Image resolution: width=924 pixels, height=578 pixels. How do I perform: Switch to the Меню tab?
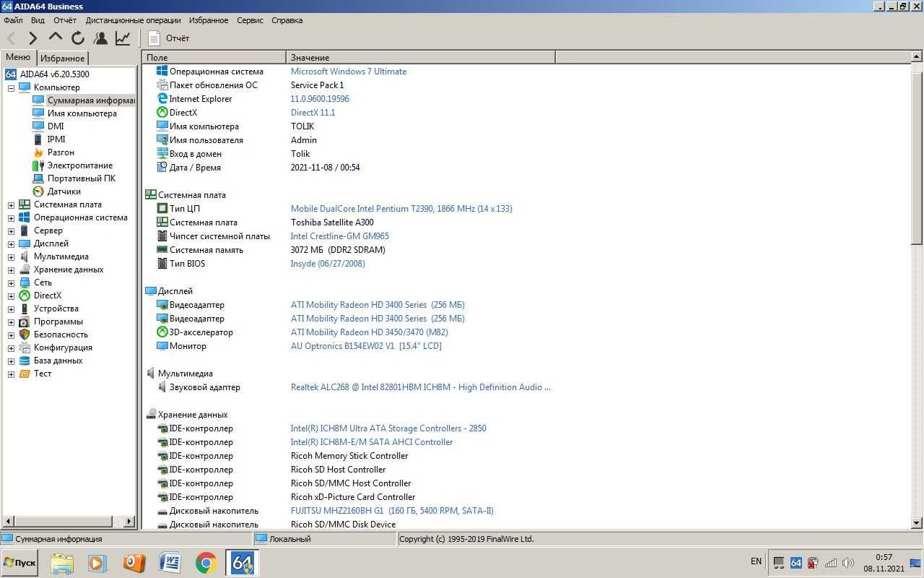click(x=18, y=58)
